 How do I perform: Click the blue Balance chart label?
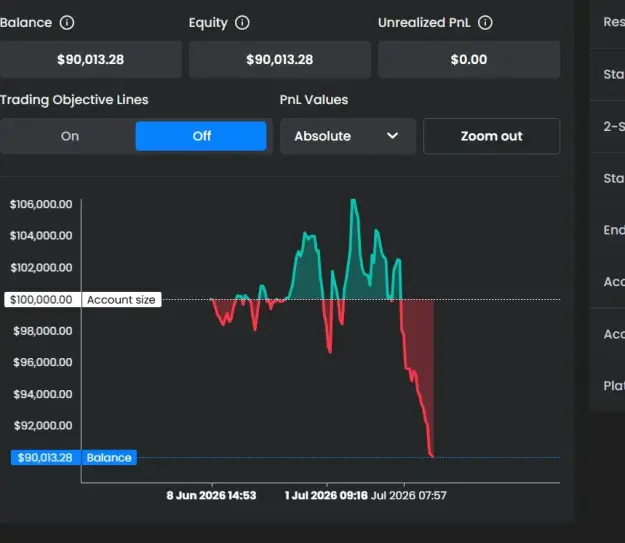tap(109, 457)
